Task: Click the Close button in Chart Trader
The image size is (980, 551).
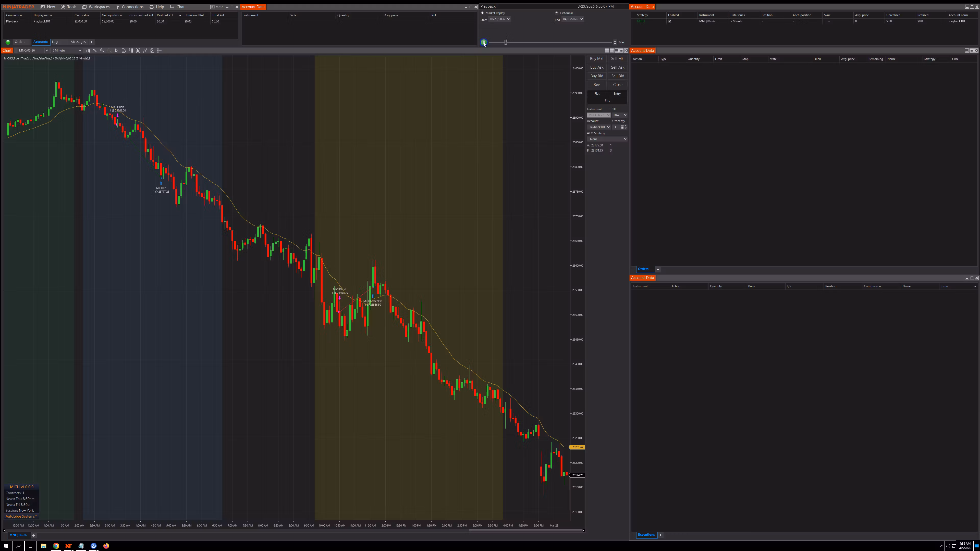Action: click(x=617, y=84)
